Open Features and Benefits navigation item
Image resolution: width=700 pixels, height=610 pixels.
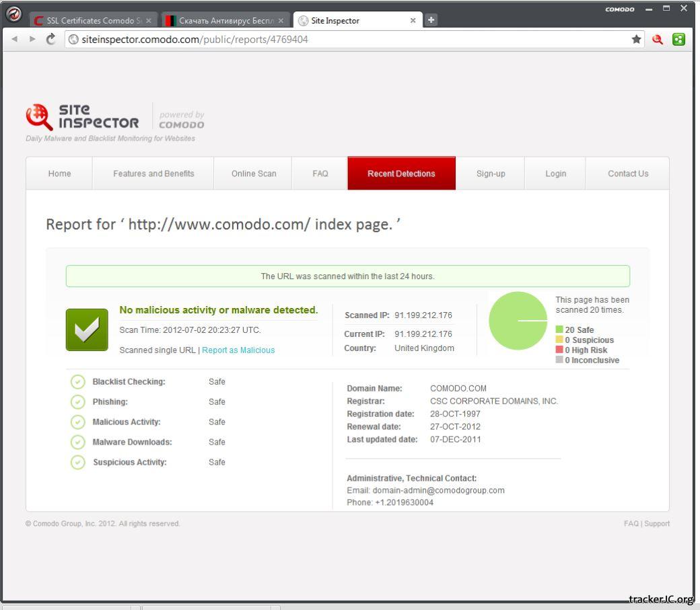point(153,174)
